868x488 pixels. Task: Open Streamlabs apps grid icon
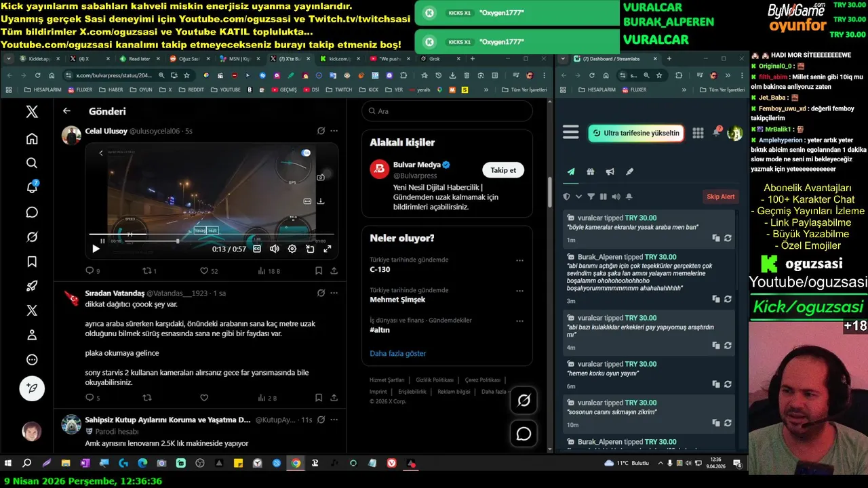point(698,133)
